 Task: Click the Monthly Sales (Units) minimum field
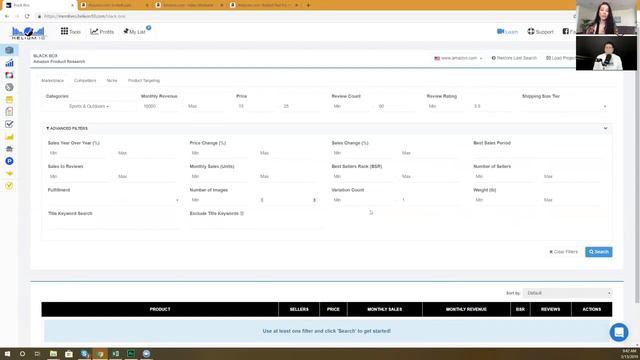pyautogui.click(x=220, y=176)
